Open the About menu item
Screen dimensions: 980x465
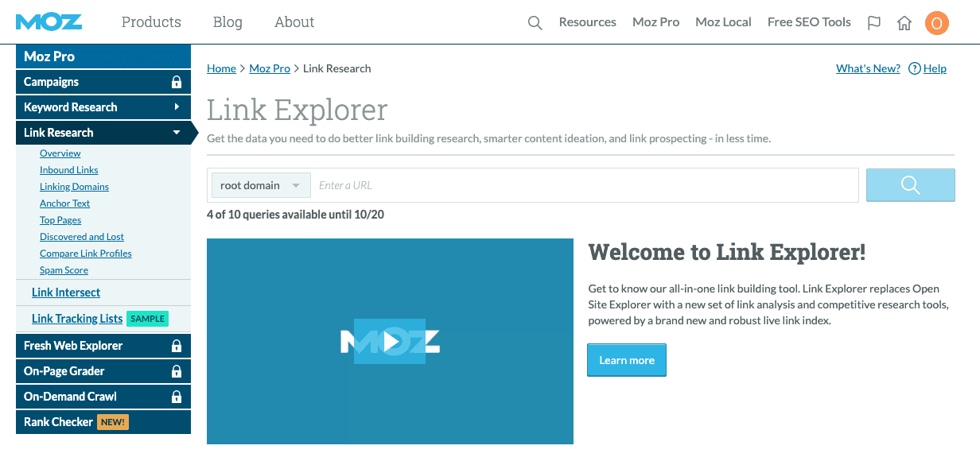294,22
